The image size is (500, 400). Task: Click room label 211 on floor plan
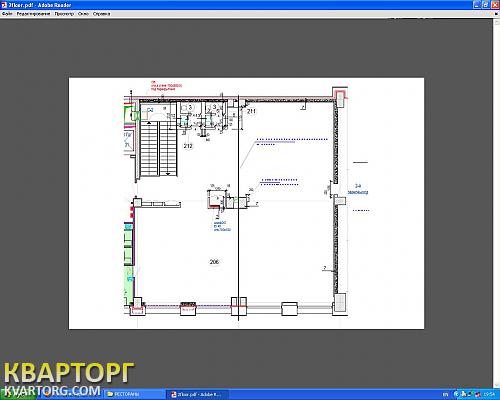point(251,111)
